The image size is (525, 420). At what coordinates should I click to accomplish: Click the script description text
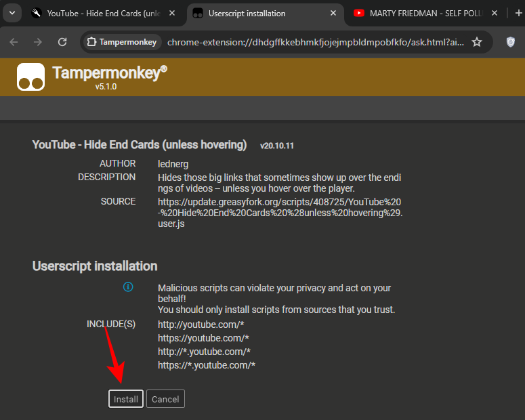[x=280, y=183]
